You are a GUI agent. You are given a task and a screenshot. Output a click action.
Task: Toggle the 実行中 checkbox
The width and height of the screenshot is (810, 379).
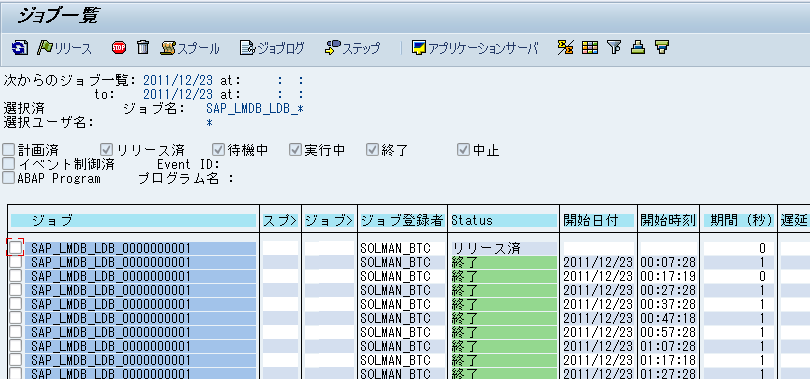295,150
